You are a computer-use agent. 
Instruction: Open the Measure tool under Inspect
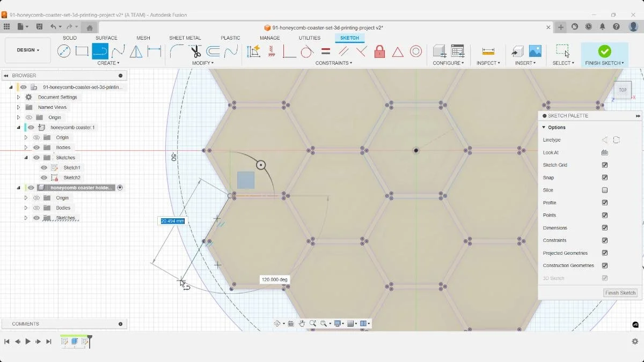487,51
